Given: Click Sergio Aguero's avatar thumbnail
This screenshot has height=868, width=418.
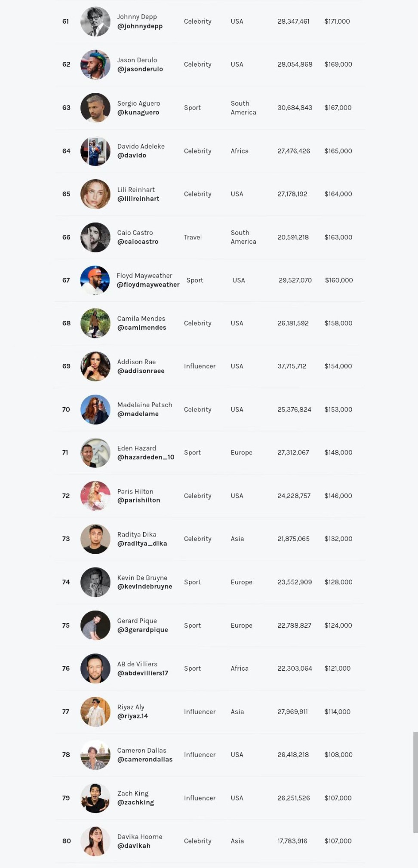Looking at the screenshot, I should coord(95,108).
